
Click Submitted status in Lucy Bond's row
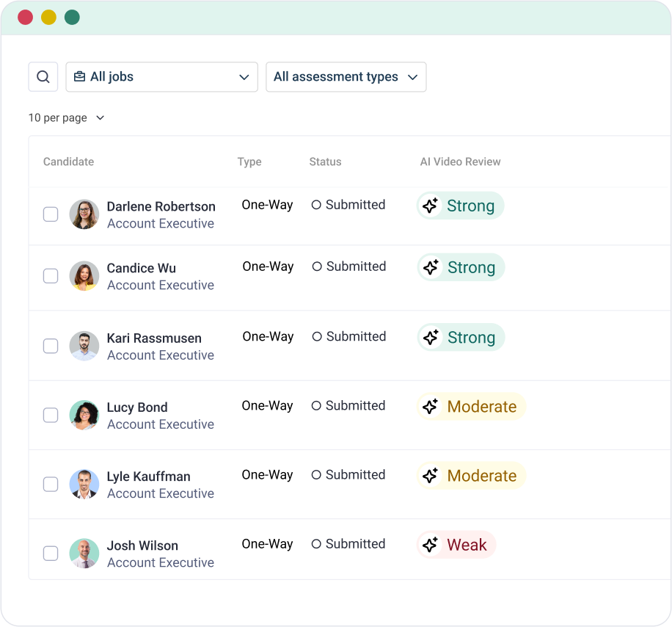pyautogui.click(x=348, y=405)
